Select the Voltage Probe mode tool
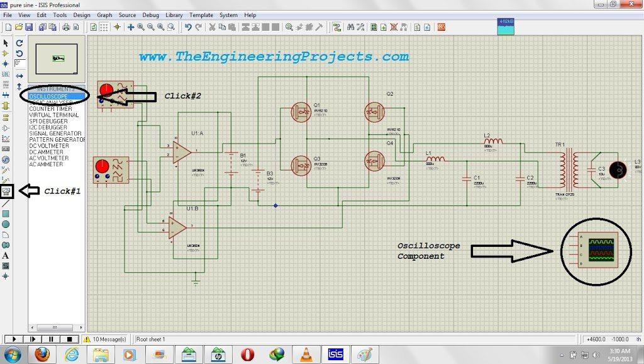644x364 pixels. click(5, 169)
